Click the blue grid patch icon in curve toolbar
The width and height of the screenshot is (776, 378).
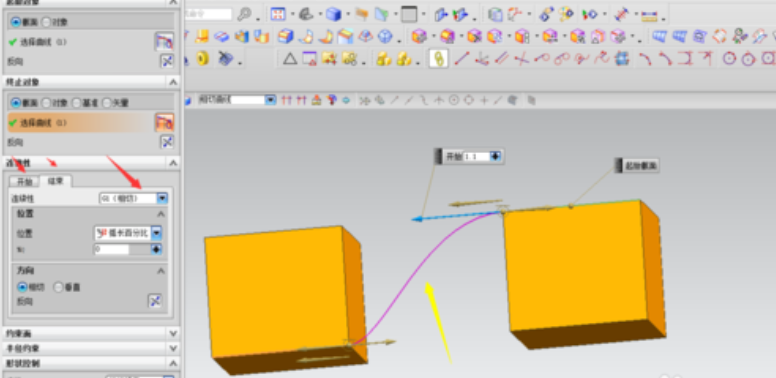pos(622,58)
